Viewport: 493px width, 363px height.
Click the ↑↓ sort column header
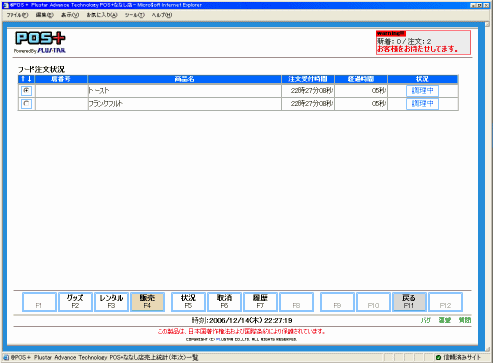pyautogui.click(x=26, y=79)
